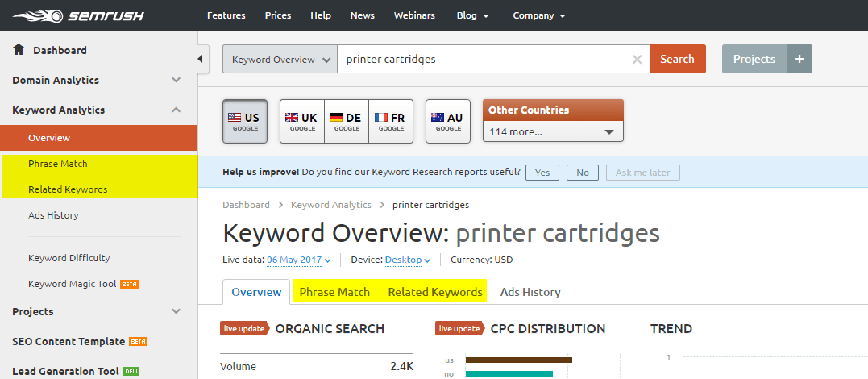The height and width of the screenshot is (379, 868).
Task: Open Help in the top menu
Action: (321, 15)
